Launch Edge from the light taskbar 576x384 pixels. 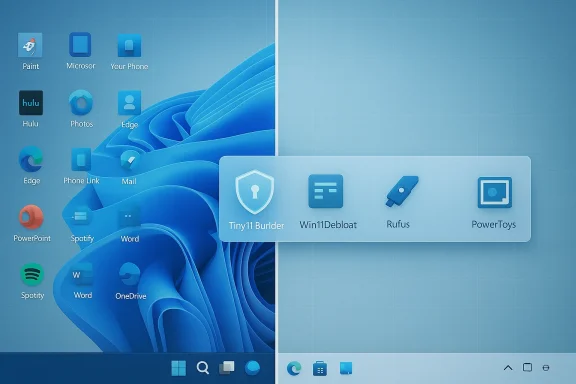click(x=294, y=368)
